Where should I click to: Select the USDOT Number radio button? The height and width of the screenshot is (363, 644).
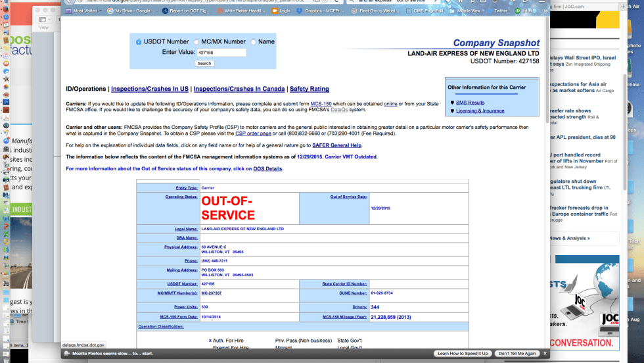139,42
